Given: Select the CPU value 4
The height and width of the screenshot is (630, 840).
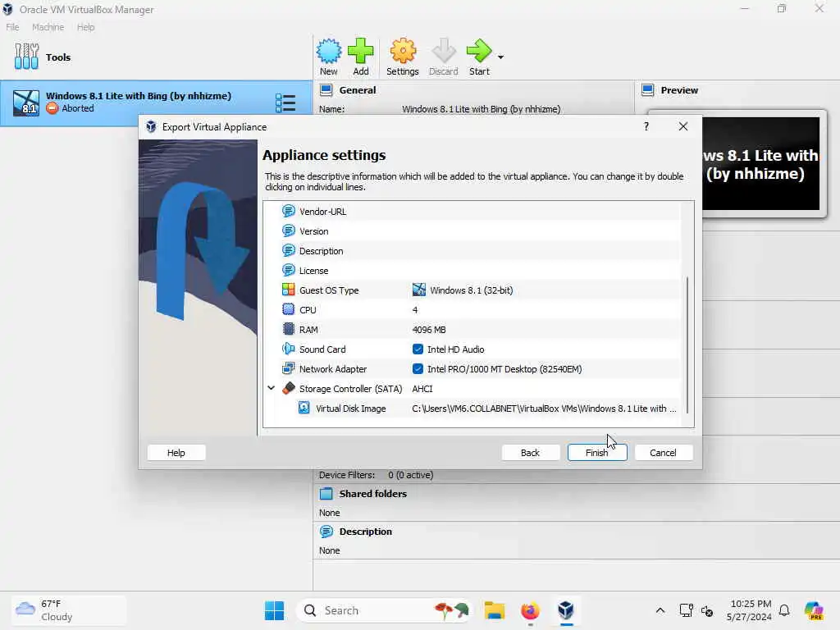Looking at the screenshot, I should (x=414, y=310).
